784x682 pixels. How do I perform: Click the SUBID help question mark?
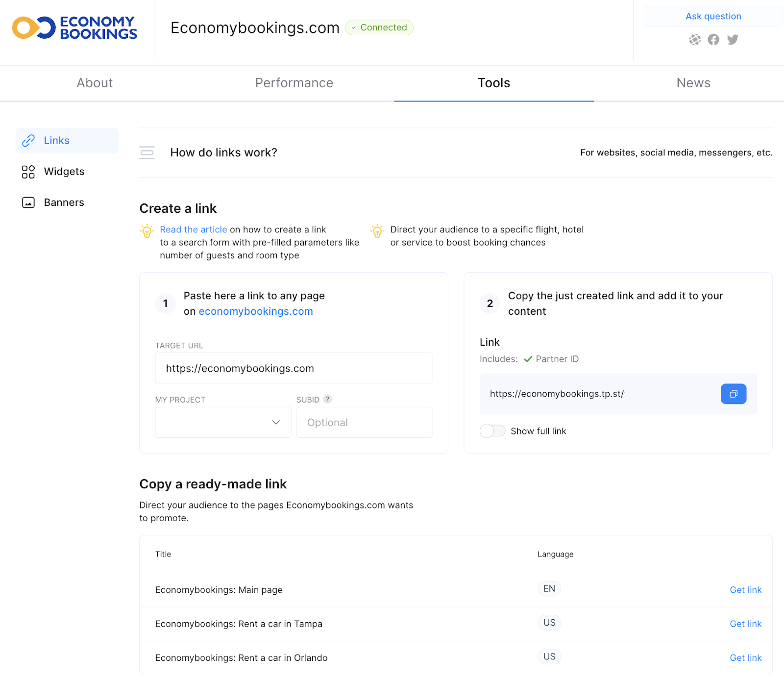click(327, 399)
